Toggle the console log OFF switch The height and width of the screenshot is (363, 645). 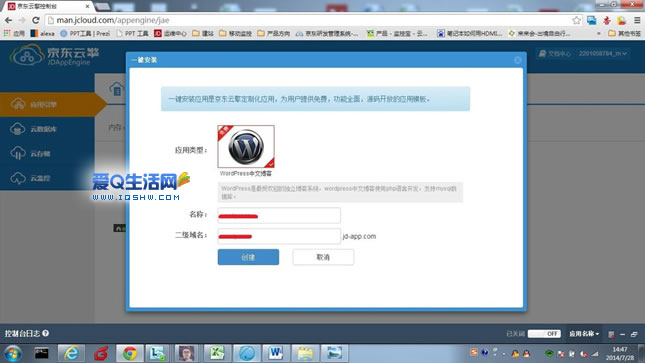click(544, 333)
